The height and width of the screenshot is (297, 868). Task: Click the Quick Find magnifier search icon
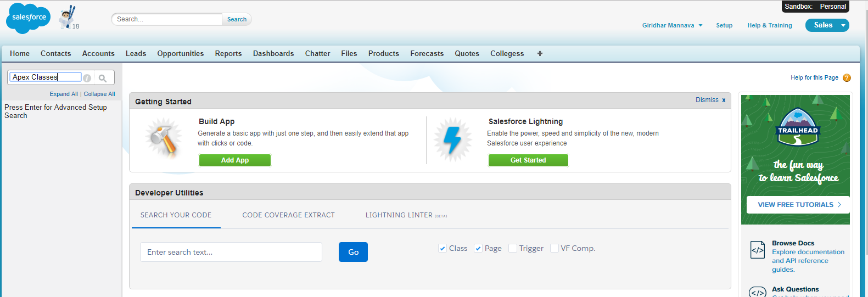tap(103, 78)
